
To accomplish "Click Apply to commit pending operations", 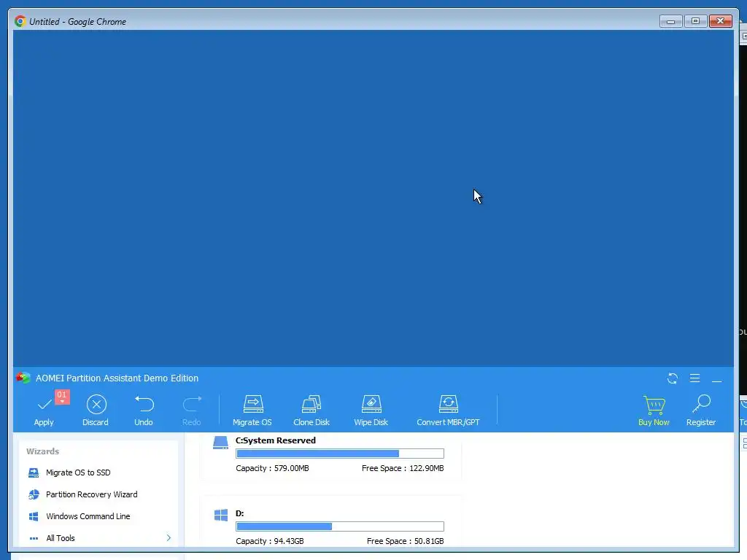I will coord(44,411).
